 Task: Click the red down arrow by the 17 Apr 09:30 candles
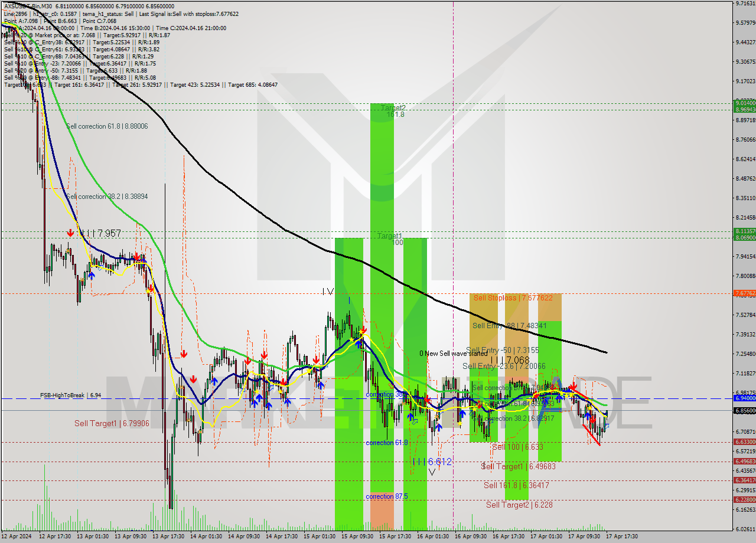pos(572,385)
